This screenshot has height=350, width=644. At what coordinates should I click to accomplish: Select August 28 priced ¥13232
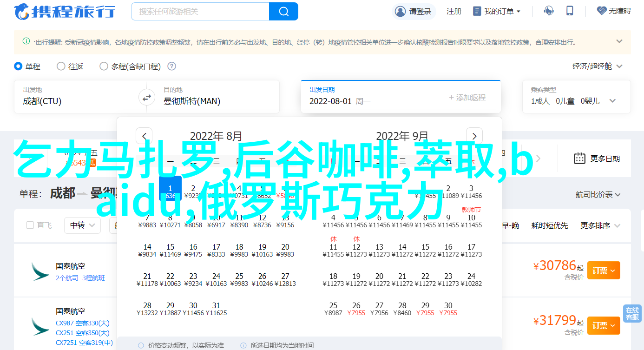147,309
